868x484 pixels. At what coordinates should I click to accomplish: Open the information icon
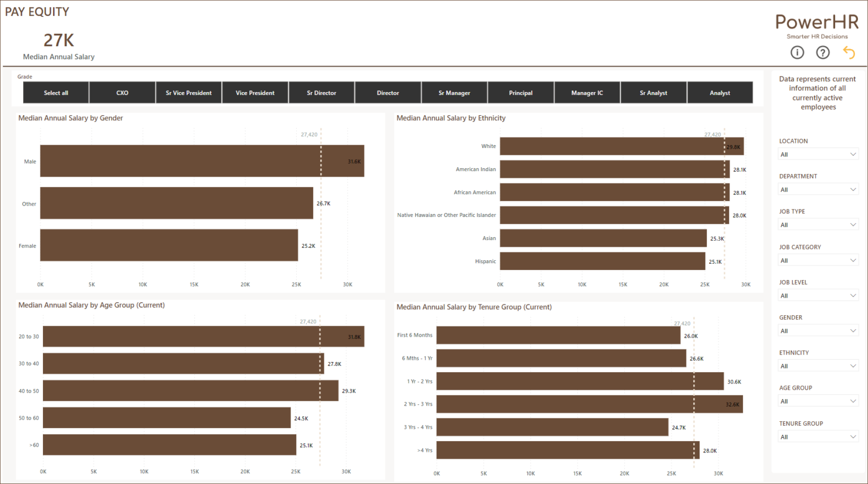click(x=797, y=52)
